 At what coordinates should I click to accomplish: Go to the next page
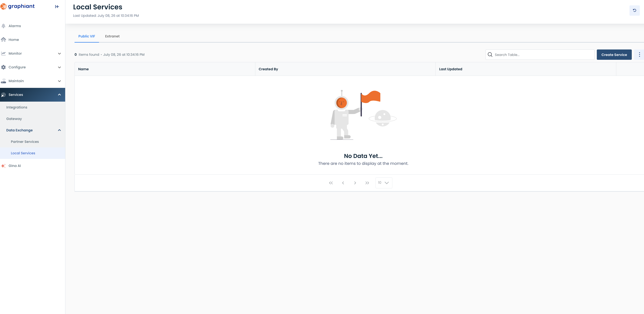pyautogui.click(x=355, y=183)
